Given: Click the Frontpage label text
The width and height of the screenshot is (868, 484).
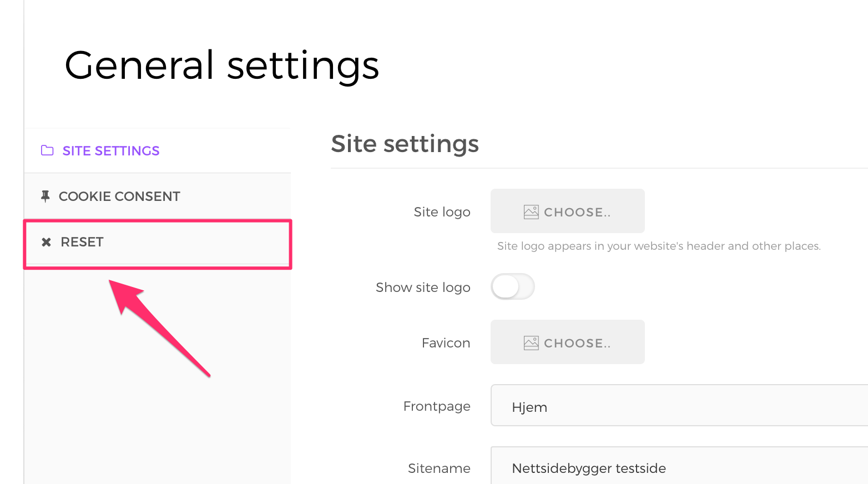Looking at the screenshot, I should coord(437,406).
